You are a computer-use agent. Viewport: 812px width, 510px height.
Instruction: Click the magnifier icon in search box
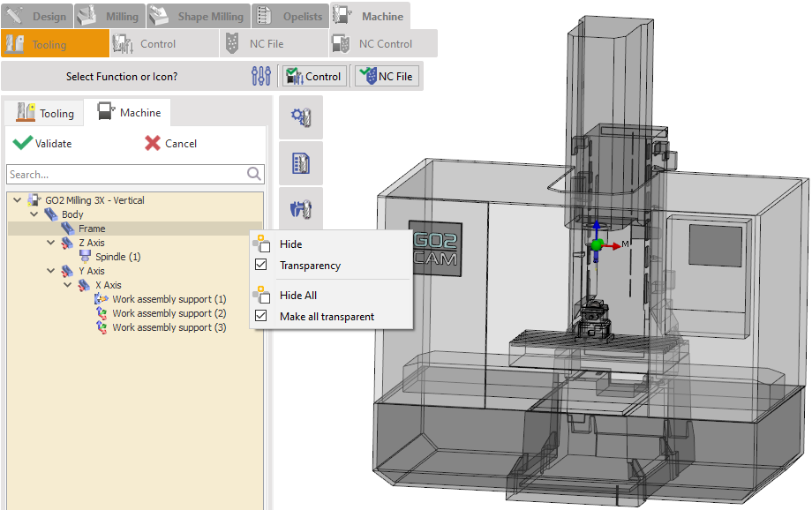click(x=254, y=174)
